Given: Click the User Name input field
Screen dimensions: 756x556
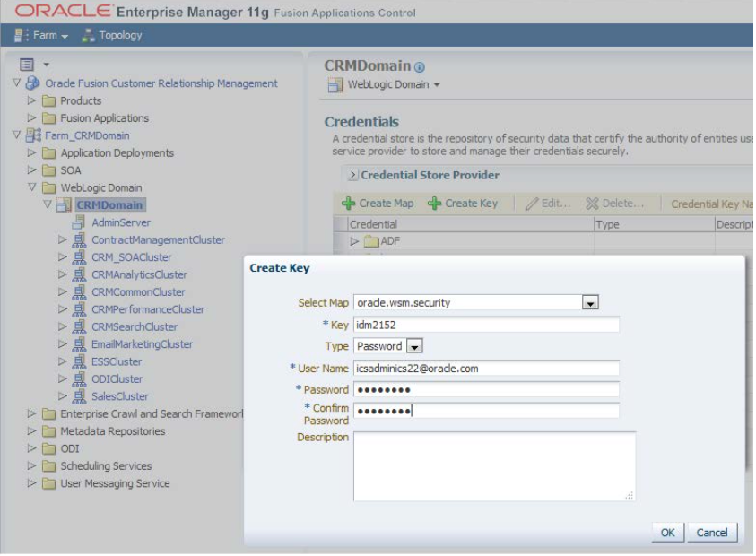Looking at the screenshot, I should 486,369.
